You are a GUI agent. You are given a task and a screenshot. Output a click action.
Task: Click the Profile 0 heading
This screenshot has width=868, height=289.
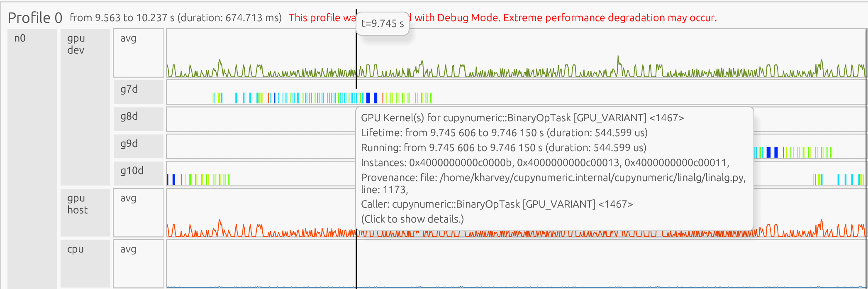coord(35,18)
